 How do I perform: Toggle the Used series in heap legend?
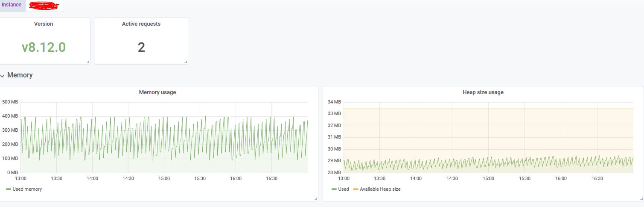click(x=343, y=189)
